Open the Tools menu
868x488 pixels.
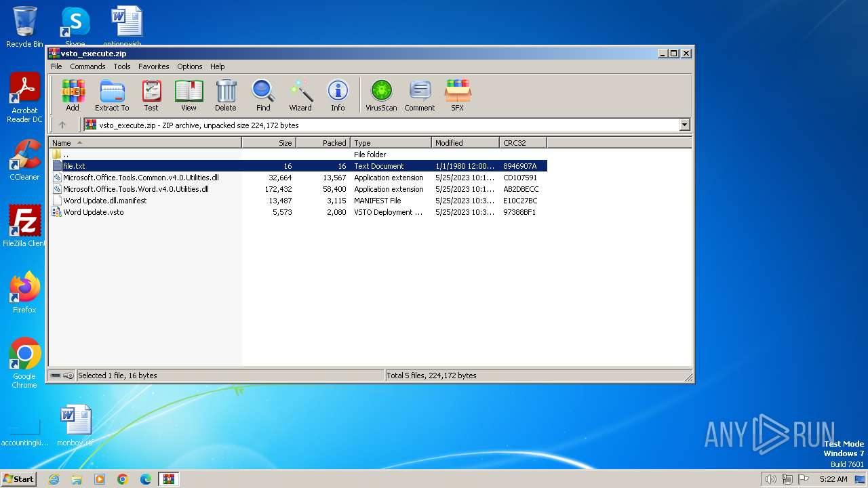coord(122,66)
